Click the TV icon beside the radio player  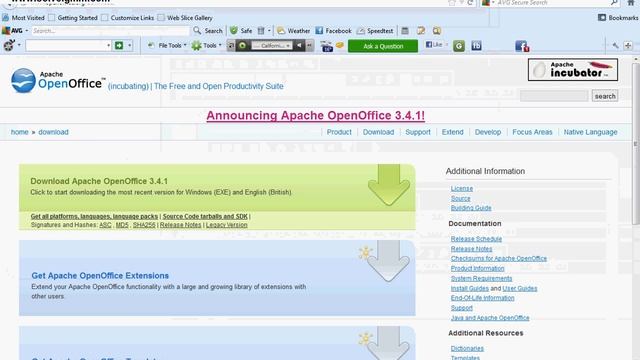327,46
